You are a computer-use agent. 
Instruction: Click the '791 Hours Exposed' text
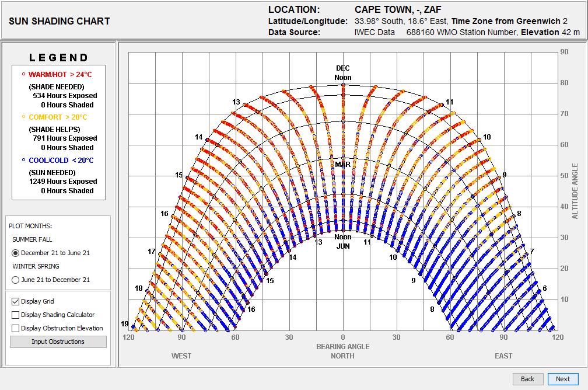[65, 138]
